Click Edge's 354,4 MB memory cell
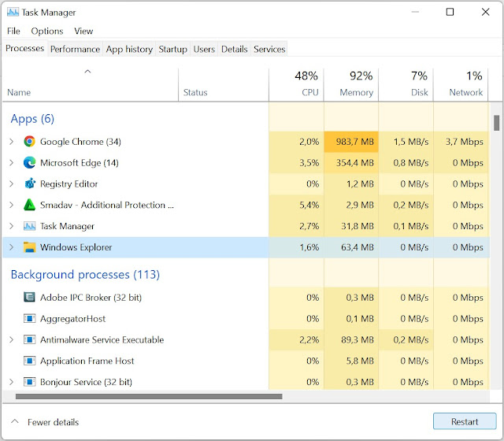 click(x=351, y=163)
